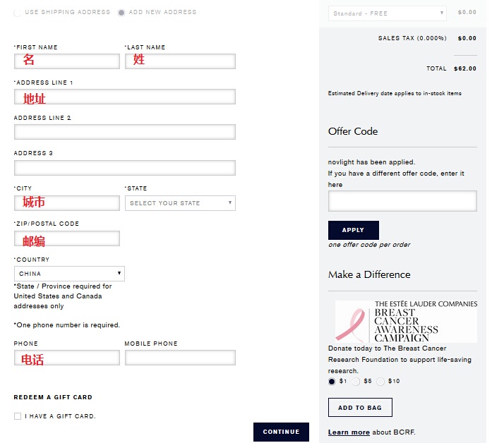Click the Add to Bag donation button
Viewport: 504px width, 443px height.
pos(360,407)
